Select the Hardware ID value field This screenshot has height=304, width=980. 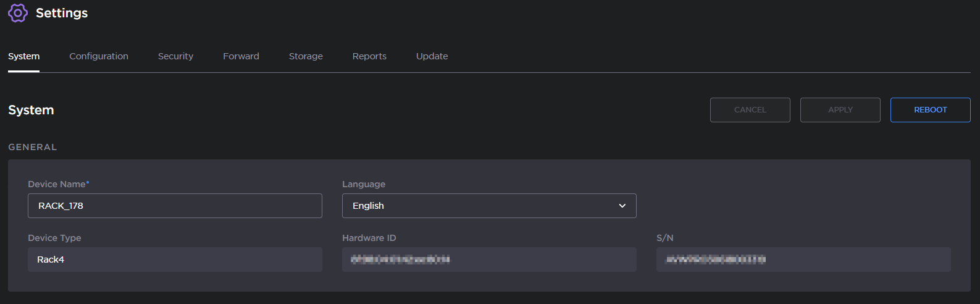(x=489, y=260)
